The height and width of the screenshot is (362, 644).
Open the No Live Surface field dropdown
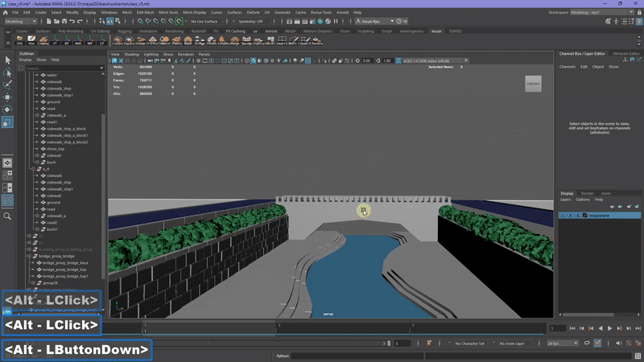click(207, 22)
